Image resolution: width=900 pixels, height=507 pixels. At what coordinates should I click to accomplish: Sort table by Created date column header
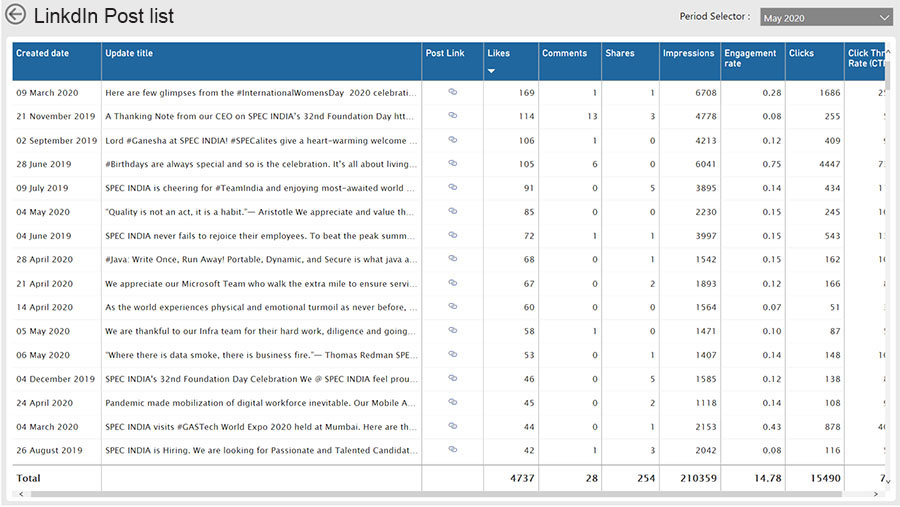coord(42,53)
